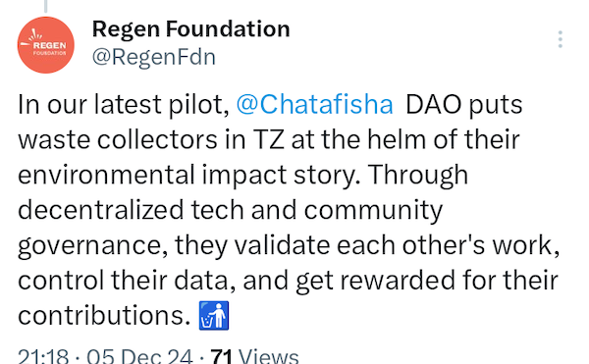The height and width of the screenshot is (364, 589).
Task: Click the Regen Foundation profile avatar
Action: [46, 45]
